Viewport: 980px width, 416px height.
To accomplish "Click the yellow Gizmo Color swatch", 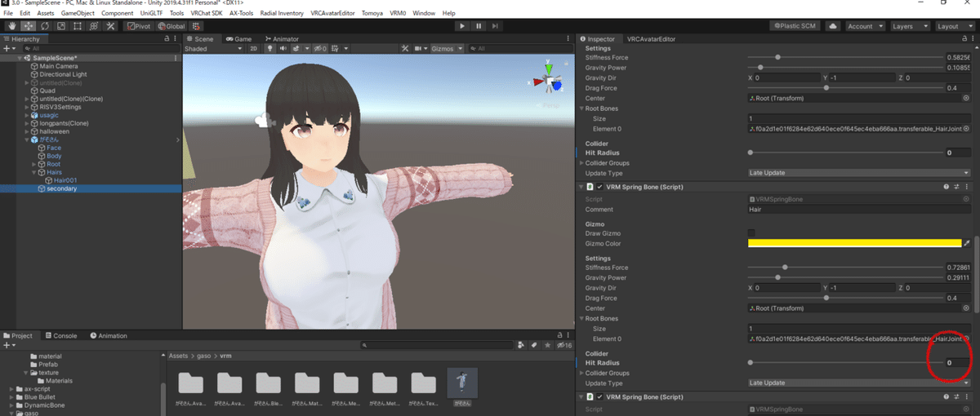I will [854, 243].
